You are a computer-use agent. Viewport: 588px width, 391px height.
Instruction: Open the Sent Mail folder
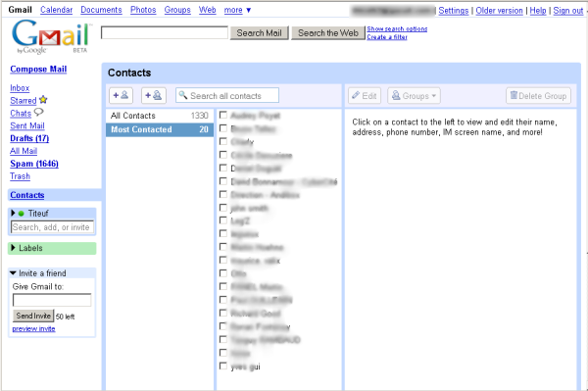pyautogui.click(x=27, y=125)
